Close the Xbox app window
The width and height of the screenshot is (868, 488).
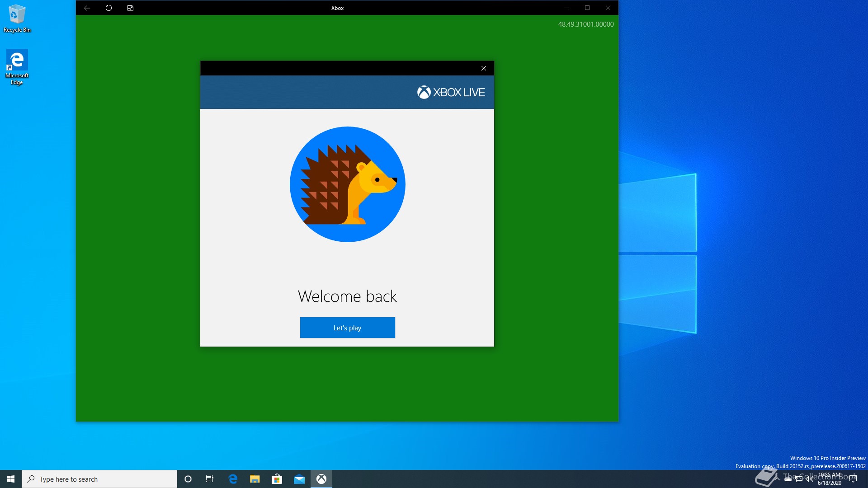click(608, 8)
